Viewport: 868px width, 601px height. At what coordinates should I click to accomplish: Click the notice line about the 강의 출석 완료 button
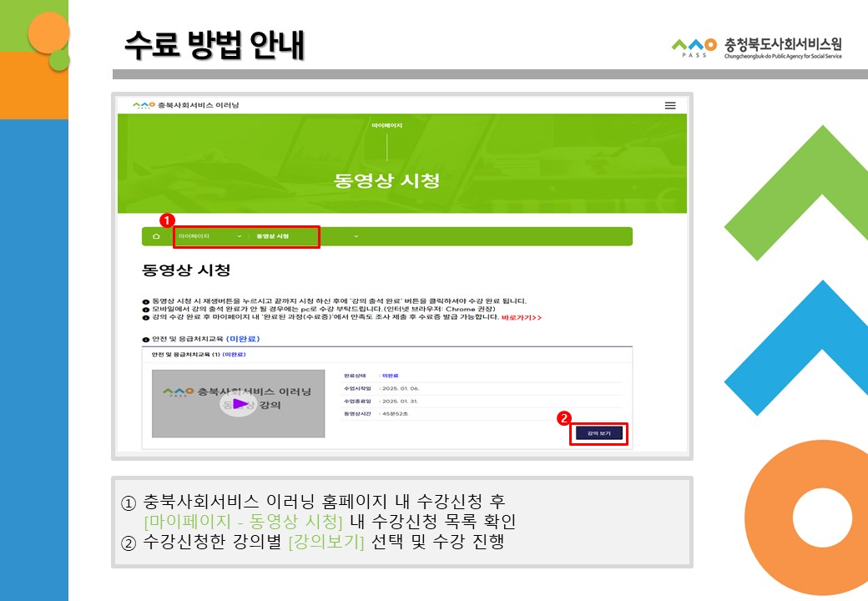click(x=335, y=301)
